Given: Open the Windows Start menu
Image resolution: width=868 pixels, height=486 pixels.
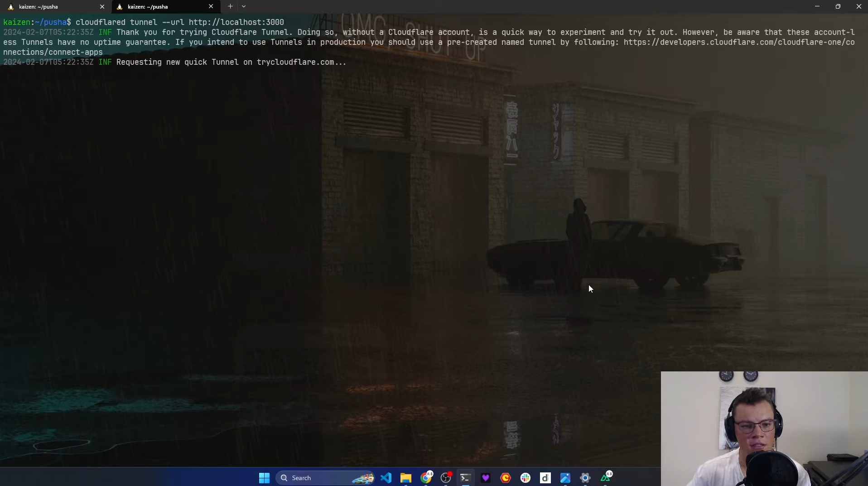Looking at the screenshot, I should tap(264, 478).
